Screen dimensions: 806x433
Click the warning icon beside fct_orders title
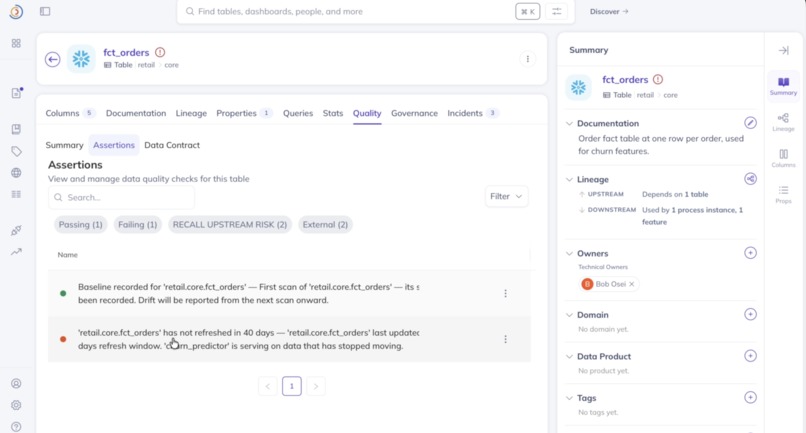(160, 52)
